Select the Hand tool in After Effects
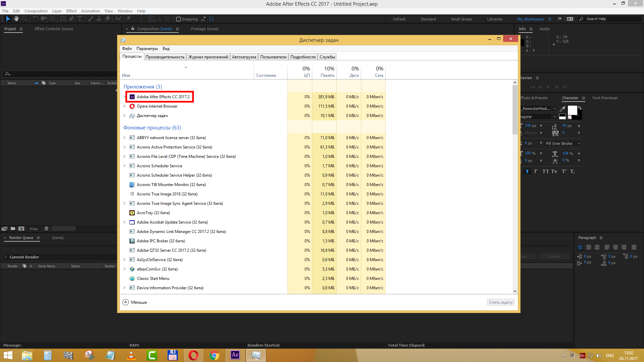Screen dimensions: 644x362 click(x=16, y=19)
